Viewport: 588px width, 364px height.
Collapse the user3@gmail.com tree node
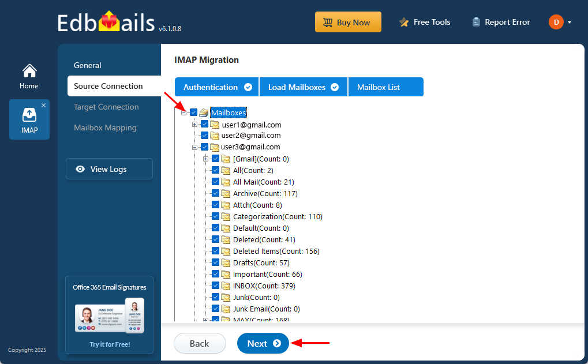(x=194, y=147)
